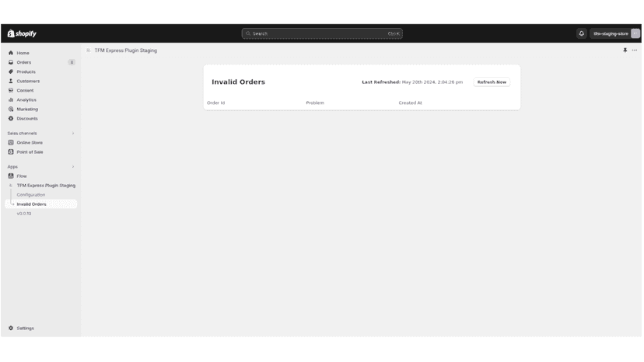Screen dimensions: 644x362
Task: Click the Shopify logo
Action: (x=22, y=33)
